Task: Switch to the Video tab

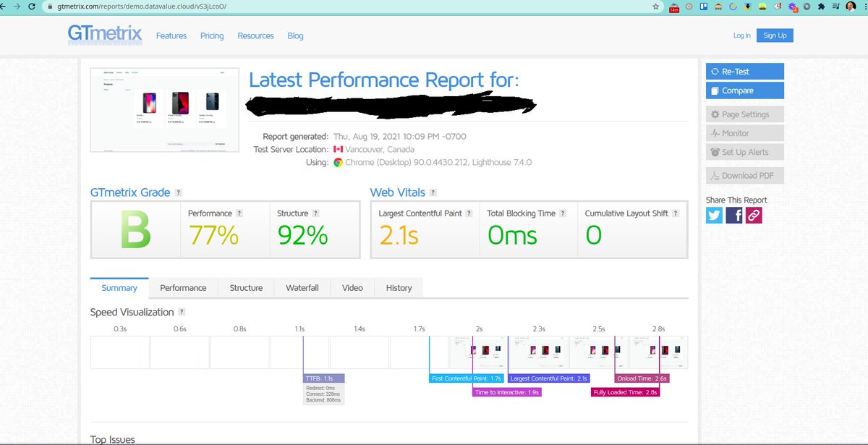Action: tap(352, 288)
